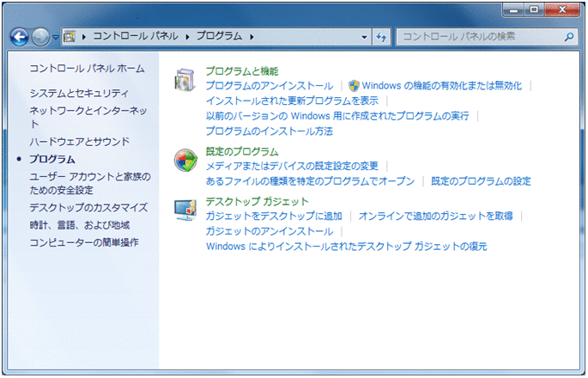Open 時計、言語、および地域 in sidebar
The image size is (588, 378).
click(80, 225)
